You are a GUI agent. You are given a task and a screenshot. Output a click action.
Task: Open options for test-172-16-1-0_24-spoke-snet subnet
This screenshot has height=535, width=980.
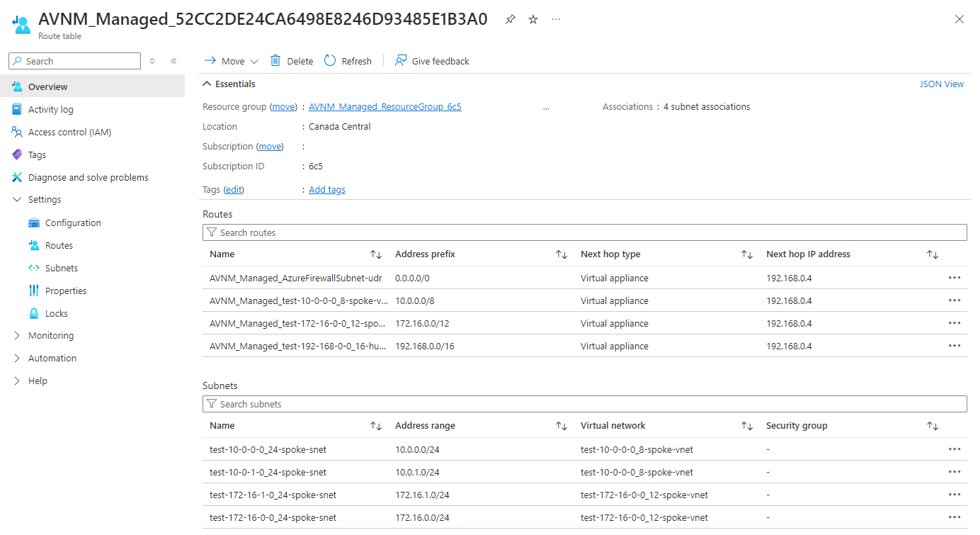click(x=955, y=495)
